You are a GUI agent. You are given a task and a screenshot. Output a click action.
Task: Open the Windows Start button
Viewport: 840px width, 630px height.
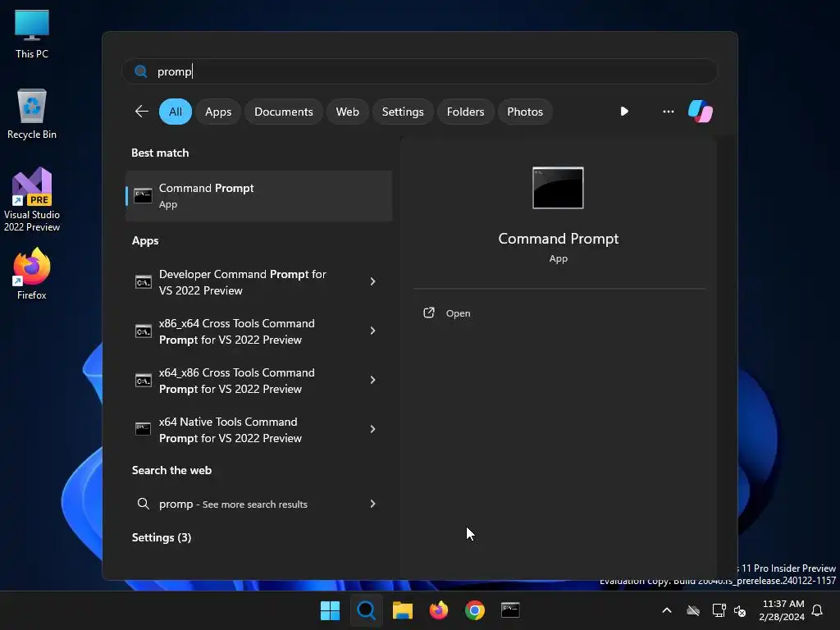coord(330,610)
